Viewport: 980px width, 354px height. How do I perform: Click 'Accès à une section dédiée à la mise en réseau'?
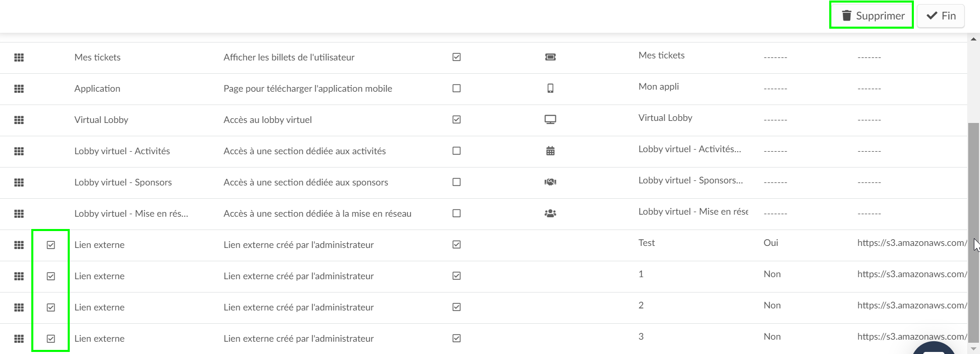click(317, 214)
